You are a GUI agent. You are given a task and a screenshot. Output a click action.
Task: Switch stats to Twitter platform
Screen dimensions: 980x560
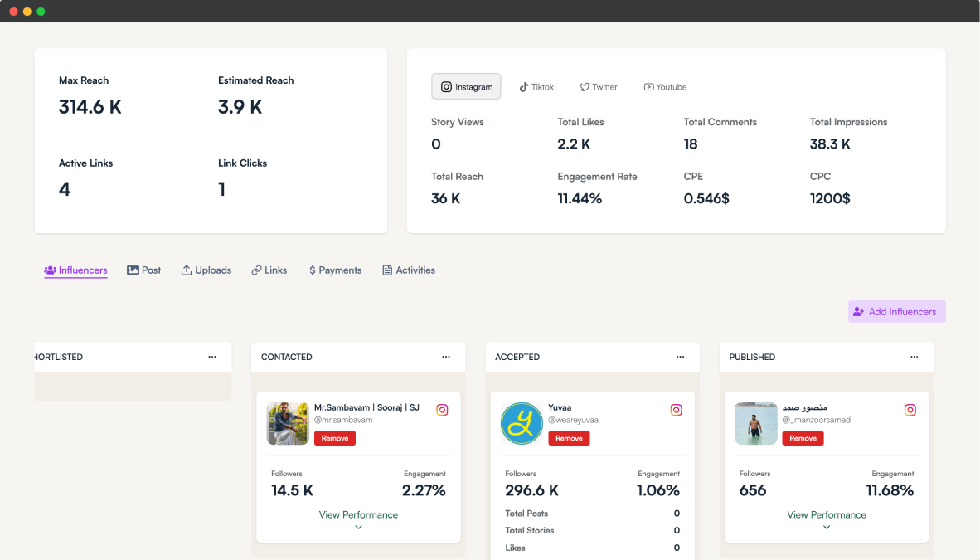point(598,87)
